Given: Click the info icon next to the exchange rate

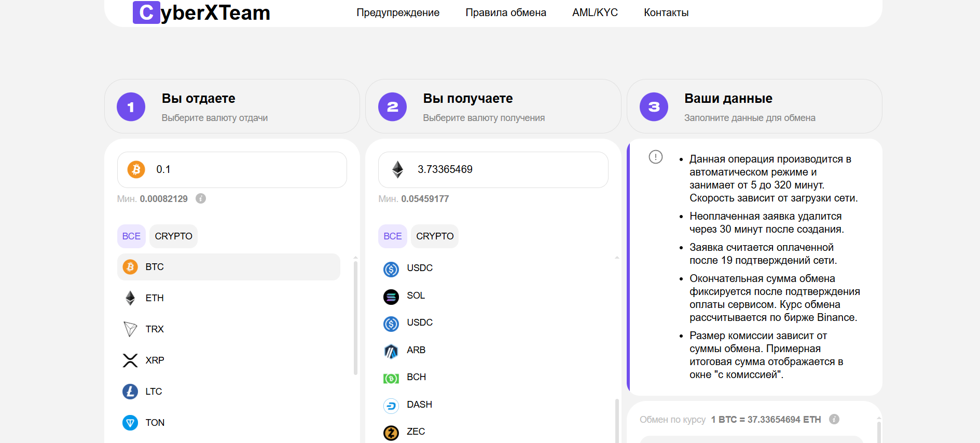Looking at the screenshot, I should (x=834, y=419).
